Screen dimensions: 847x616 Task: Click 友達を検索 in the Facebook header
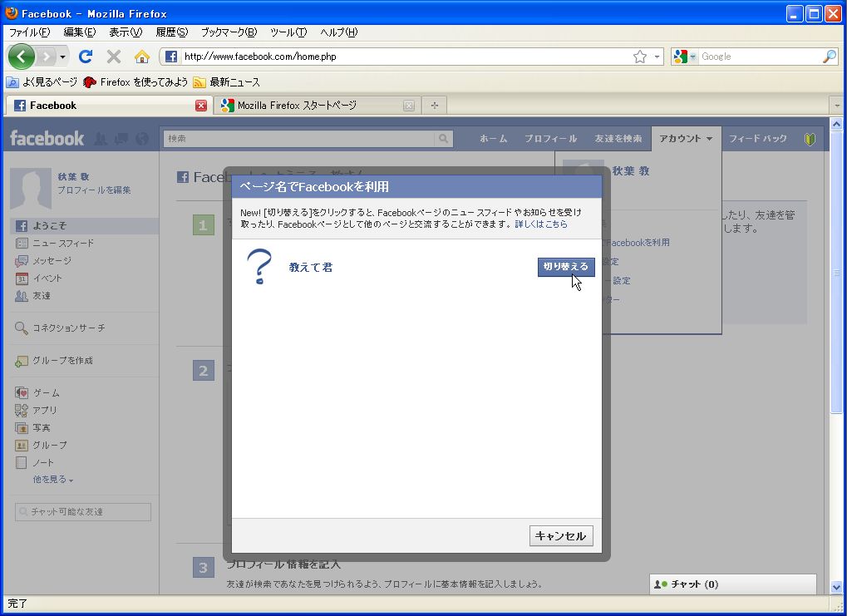618,138
